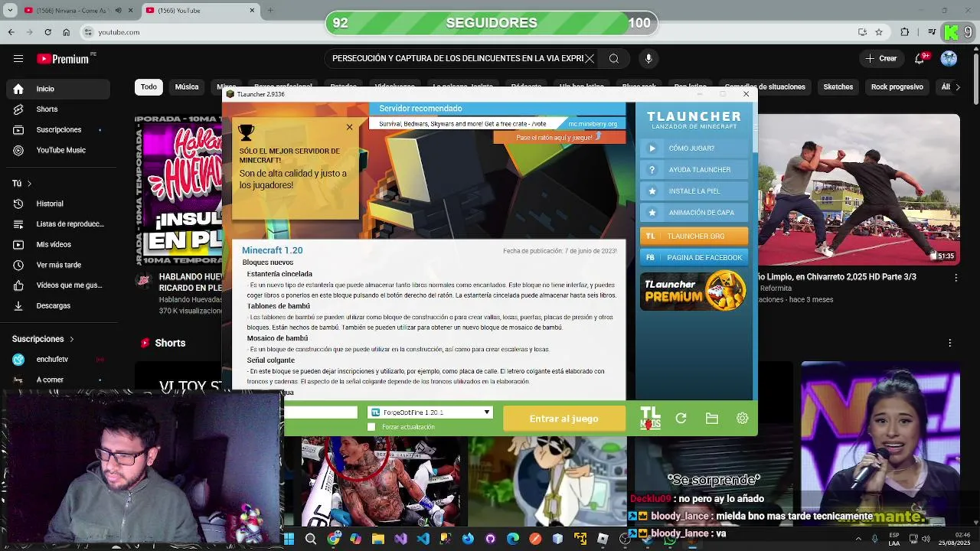Open WhatsApp icon on taskbar
Image resolution: width=980 pixels, height=551 pixels.
click(x=670, y=539)
